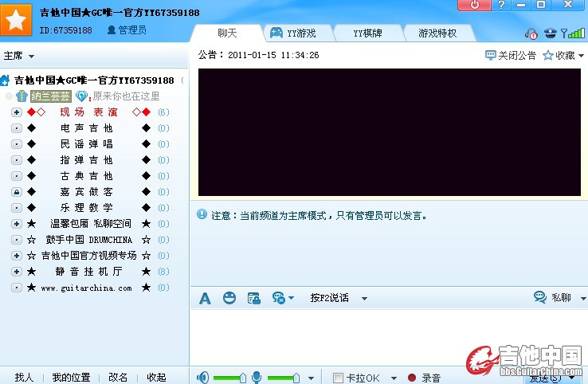This screenshot has width=588, height=384.
Task: Mute the microphone icon
Action: click(257, 378)
